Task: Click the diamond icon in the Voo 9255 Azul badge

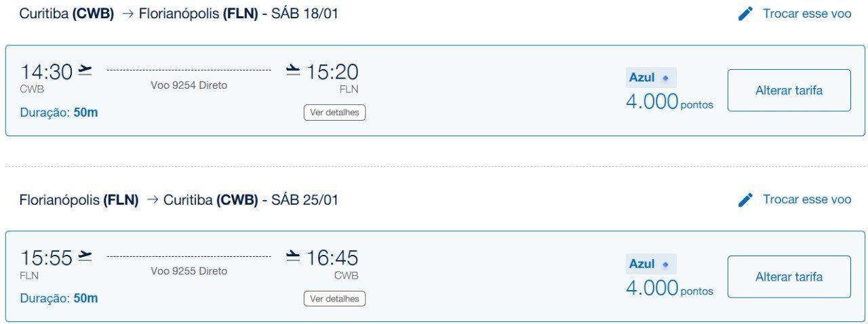Action: click(665, 264)
